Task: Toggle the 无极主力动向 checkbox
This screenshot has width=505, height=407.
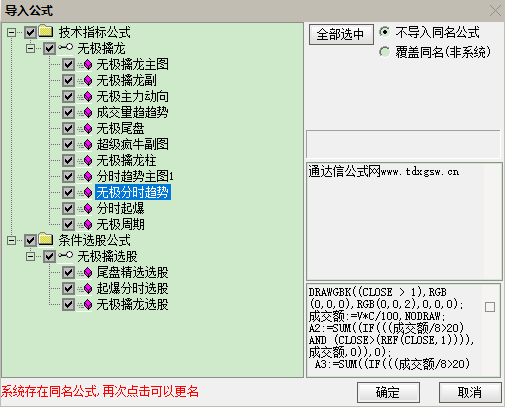Action: (68, 96)
